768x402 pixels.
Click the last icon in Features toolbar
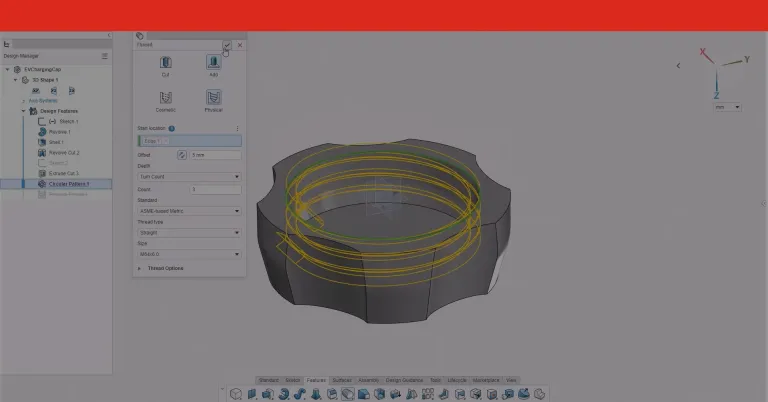539,394
